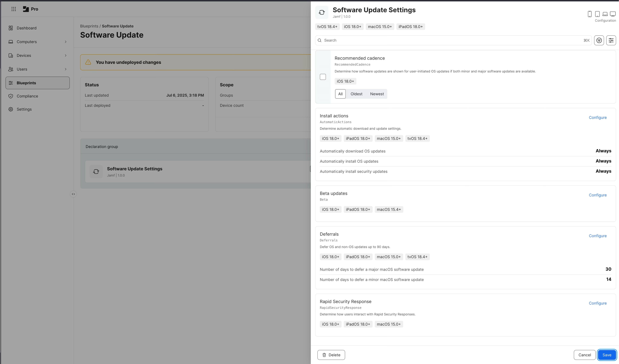Open Users in the sidebar
Viewport: 619px width, 364px height.
[22, 69]
